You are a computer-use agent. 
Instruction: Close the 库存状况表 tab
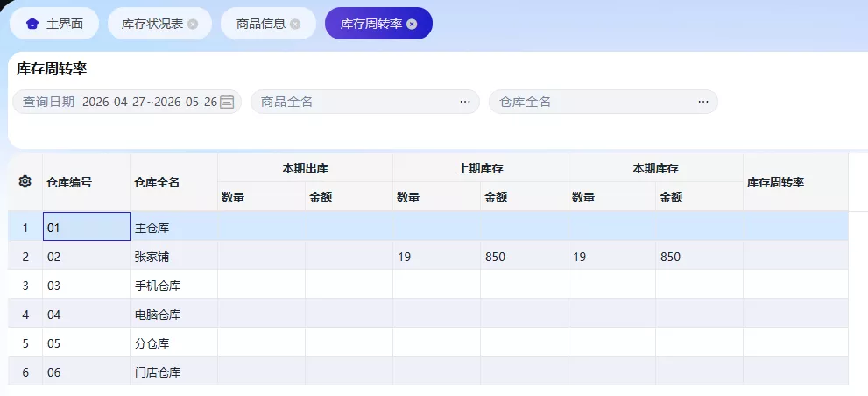[192, 24]
